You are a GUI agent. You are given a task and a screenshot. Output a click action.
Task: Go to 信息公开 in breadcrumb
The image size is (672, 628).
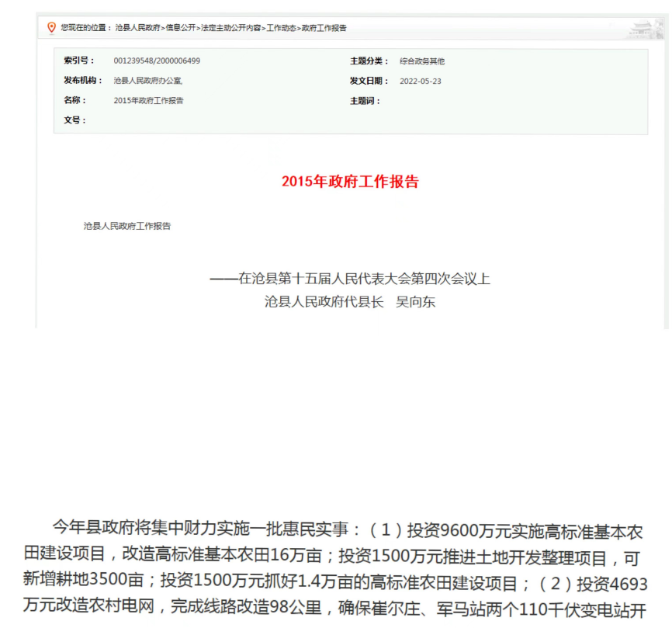pyautogui.click(x=181, y=28)
